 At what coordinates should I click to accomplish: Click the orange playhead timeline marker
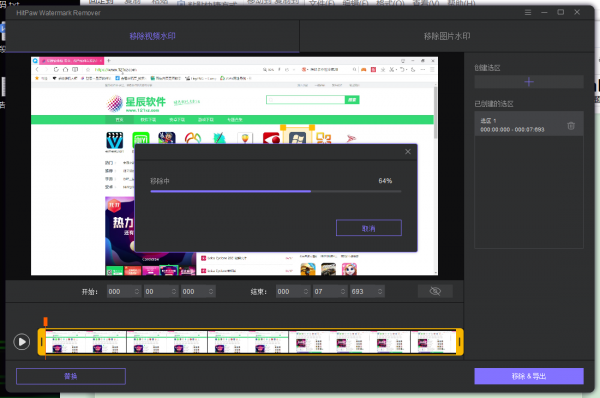coord(46,321)
